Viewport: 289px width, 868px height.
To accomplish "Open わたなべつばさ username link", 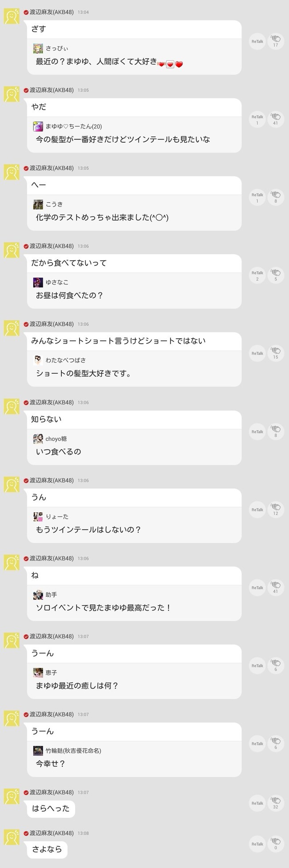I will (x=66, y=360).
